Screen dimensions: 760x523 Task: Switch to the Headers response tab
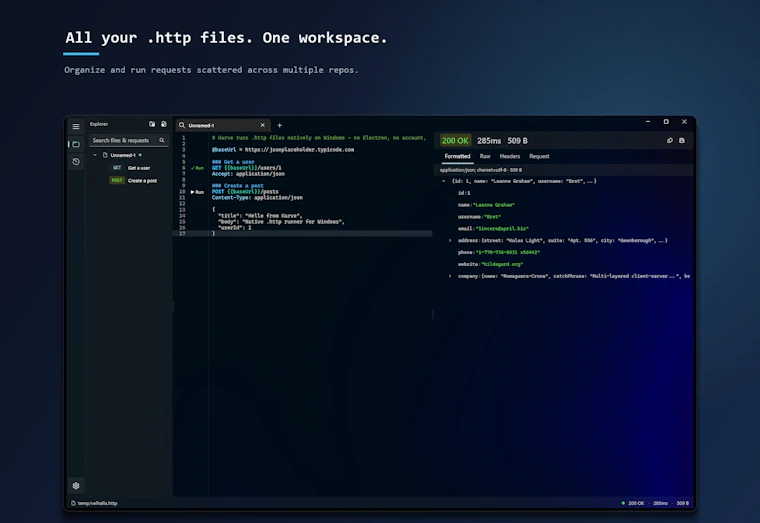509,157
